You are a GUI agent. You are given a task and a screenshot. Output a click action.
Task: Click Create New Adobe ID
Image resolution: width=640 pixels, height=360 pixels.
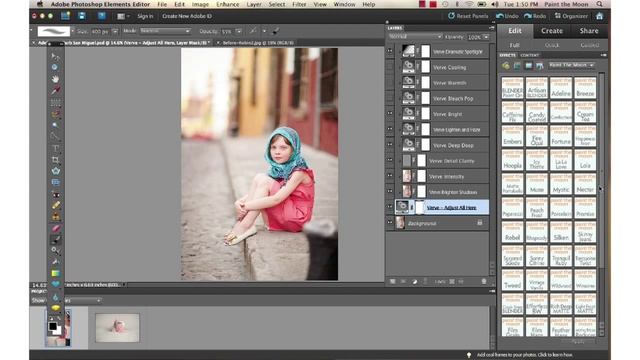tap(187, 16)
